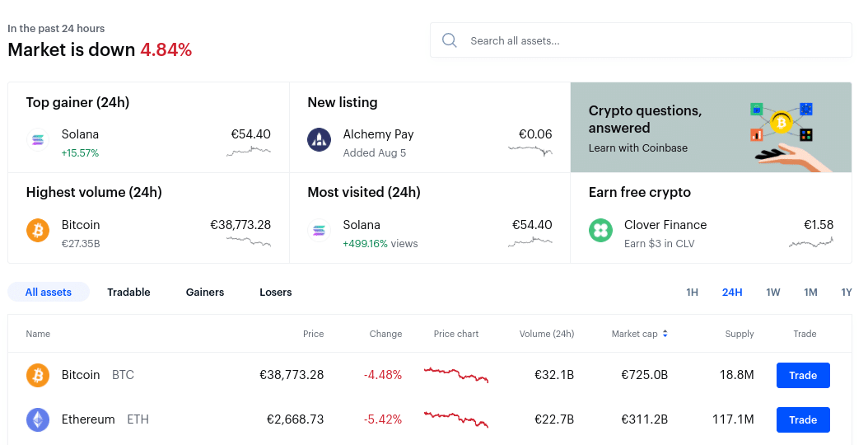868x445 pixels.
Task: Sort table by Change column header
Action: pyautogui.click(x=386, y=334)
